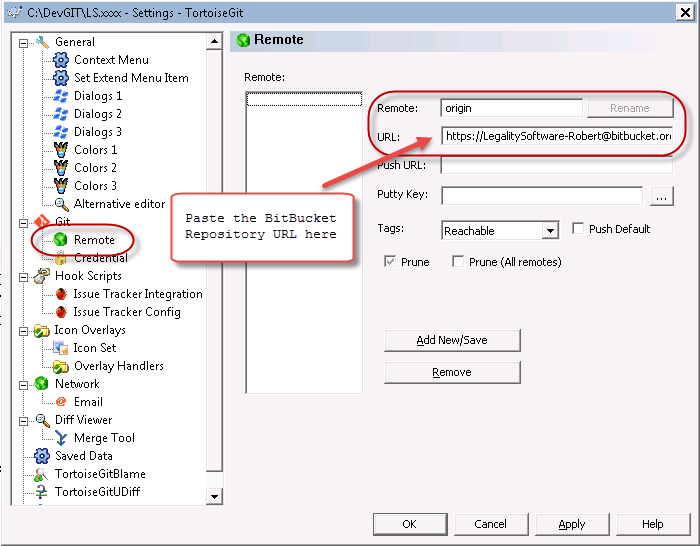Click the Hook Scripts icon
The image size is (700, 546).
(x=42, y=276)
